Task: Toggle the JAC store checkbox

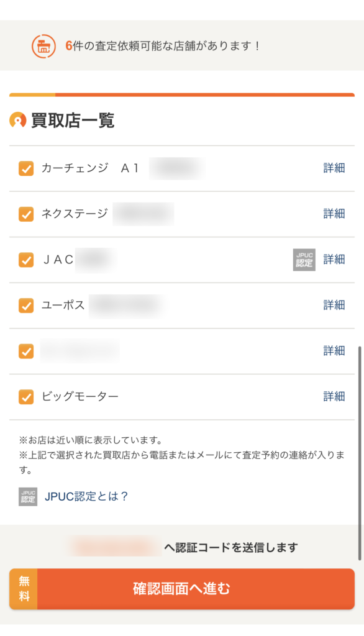Action: pyautogui.click(x=26, y=260)
